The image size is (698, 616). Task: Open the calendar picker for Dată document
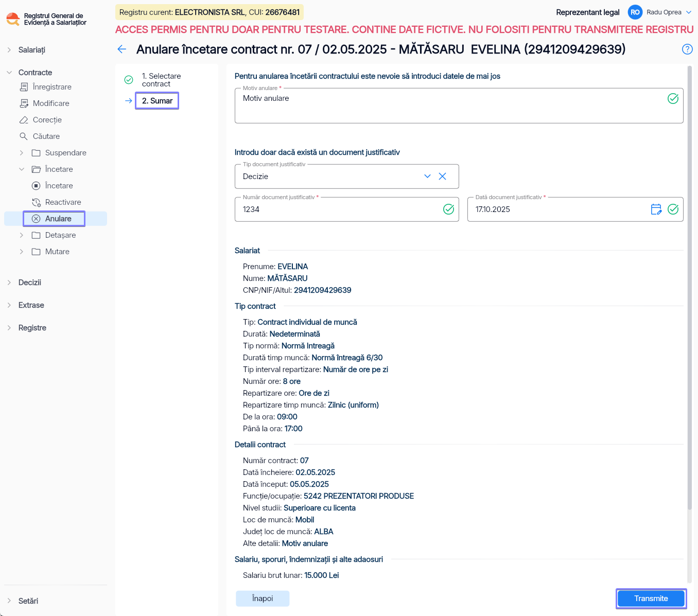[x=656, y=209]
